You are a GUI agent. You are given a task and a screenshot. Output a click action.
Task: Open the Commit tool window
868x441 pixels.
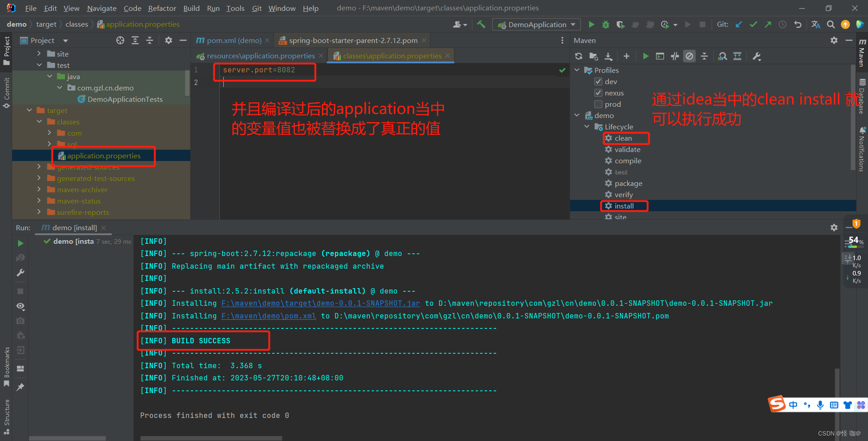click(6, 93)
